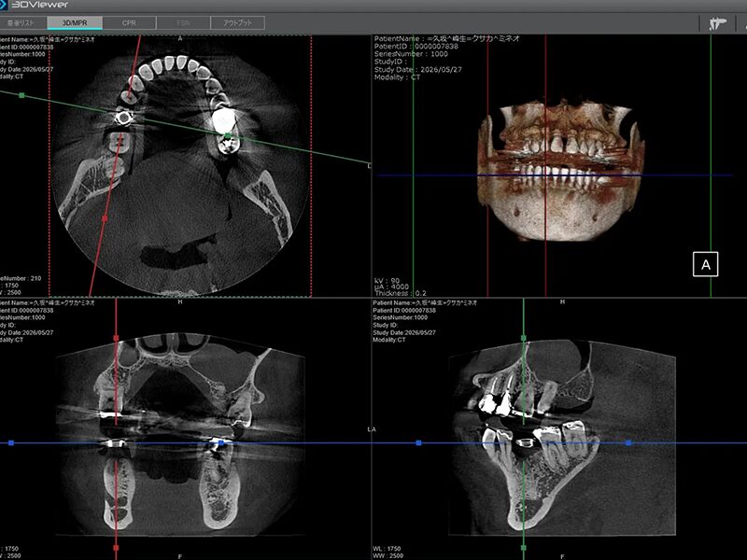Image resolution: width=747 pixels, height=560 pixels.
Task: Select the caliper measurement tool icon
Action: coord(717,23)
